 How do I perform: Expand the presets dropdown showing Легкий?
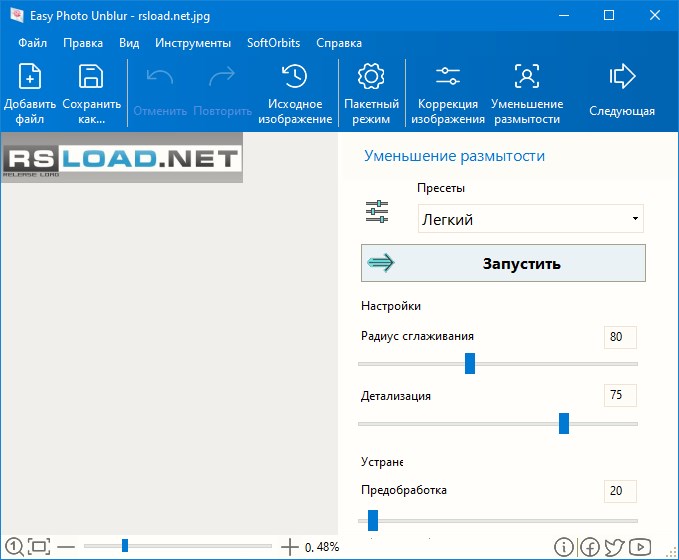(x=530, y=219)
